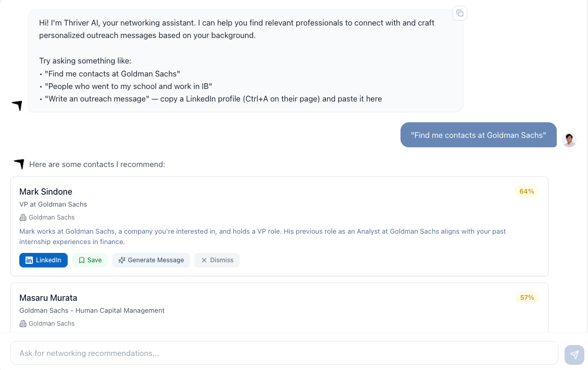Screen dimensions: 588x370
Task: Click the X icon on the Dismiss button
Action: coord(203,260)
